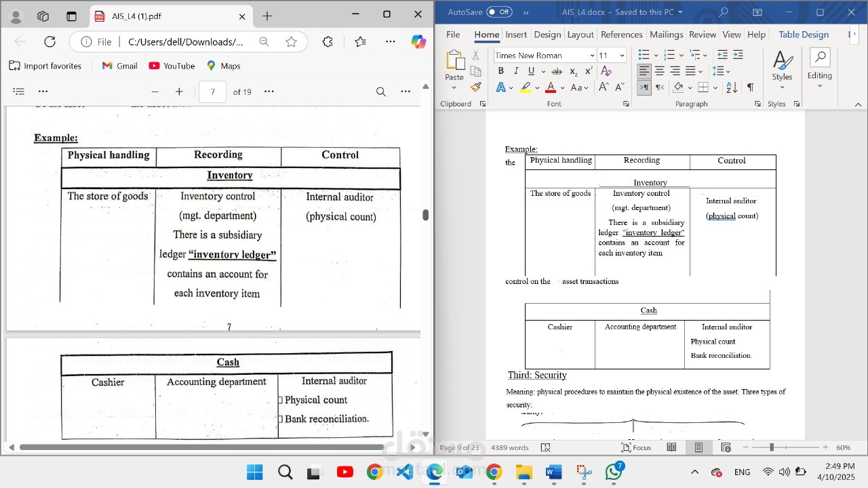Toggle AutoSave switch in Word
Image resolution: width=868 pixels, height=488 pixels.
[x=500, y=12]
